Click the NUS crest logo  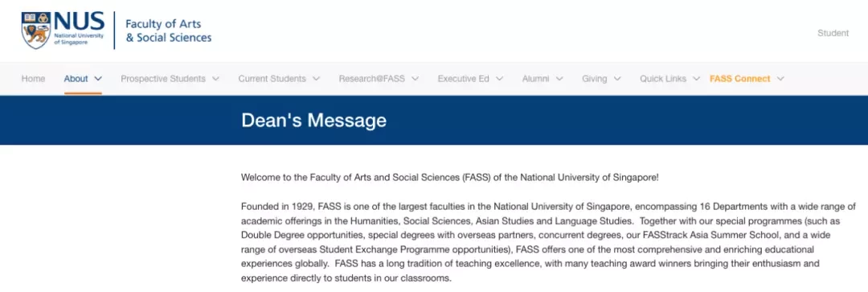[x=36, y=30]
